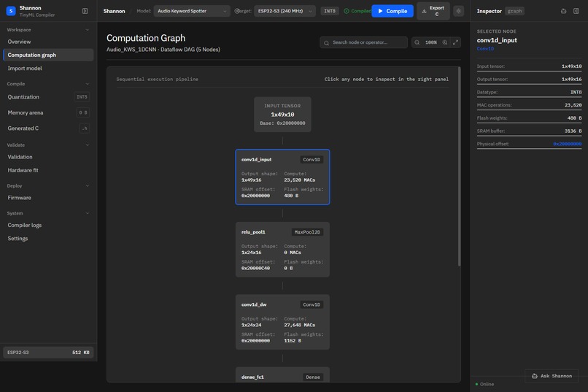Click the Online status indicator
Viewport: 588px width, 392px height.
(484, 384)
